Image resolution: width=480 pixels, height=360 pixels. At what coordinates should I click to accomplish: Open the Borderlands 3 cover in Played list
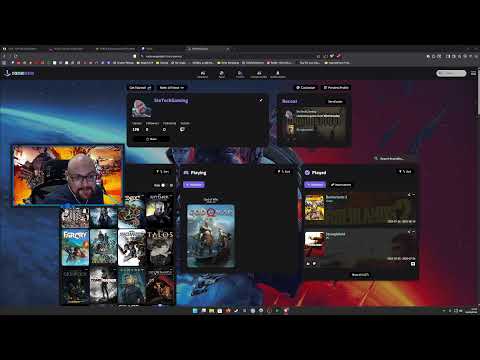(x=314, y=208)
